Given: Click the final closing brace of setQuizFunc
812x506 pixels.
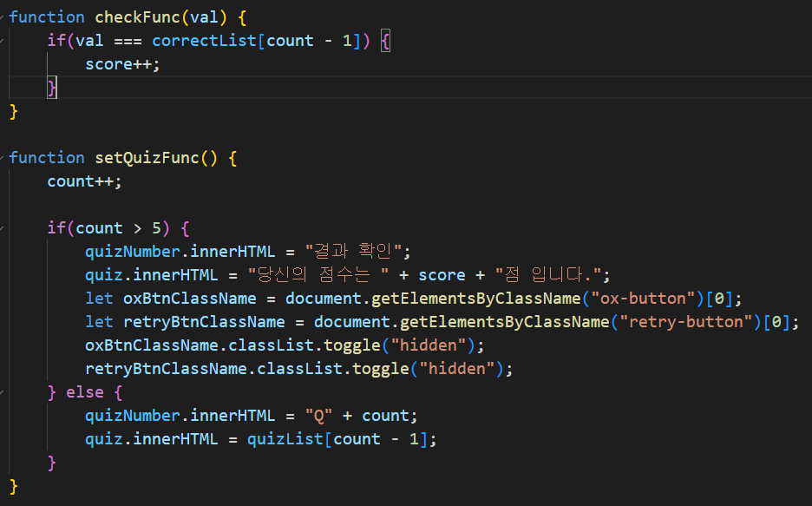Looking at the screenshot, I should pos(14,486).
